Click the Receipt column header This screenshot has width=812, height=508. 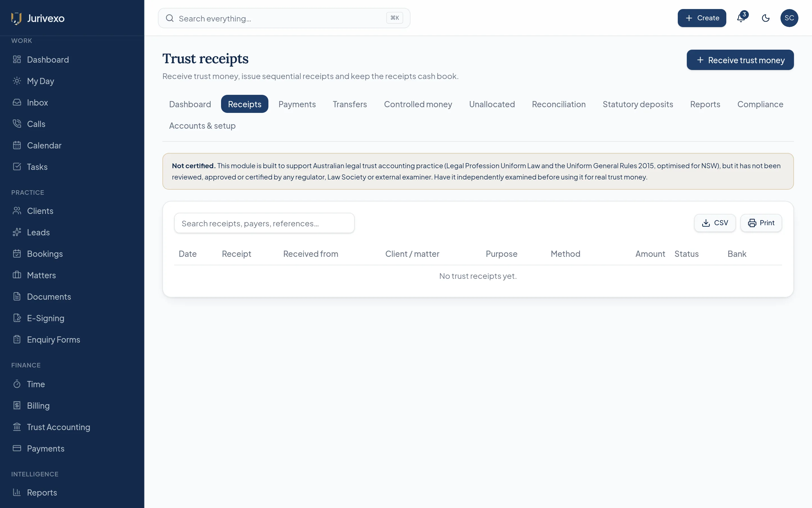point(236,254)
